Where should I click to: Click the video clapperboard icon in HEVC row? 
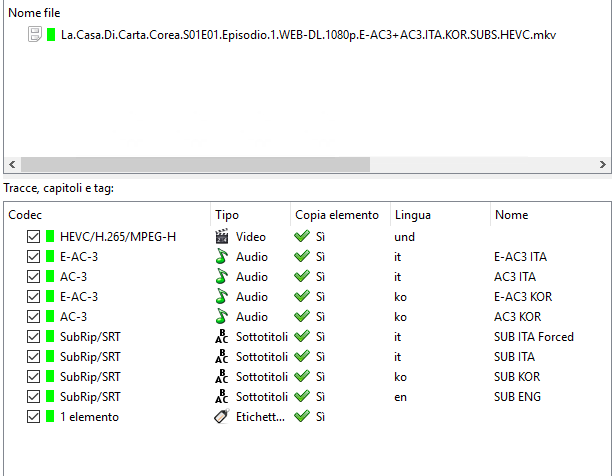coord(222,236)
